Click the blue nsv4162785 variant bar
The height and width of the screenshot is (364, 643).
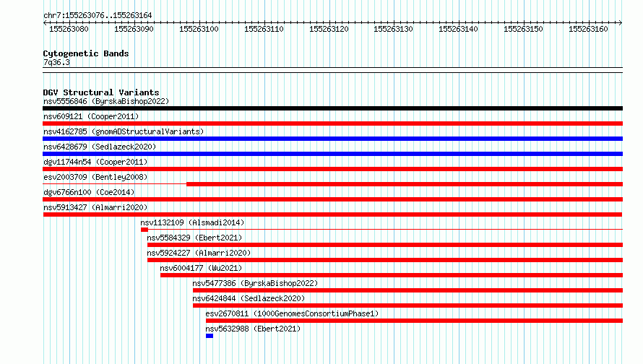332,139
